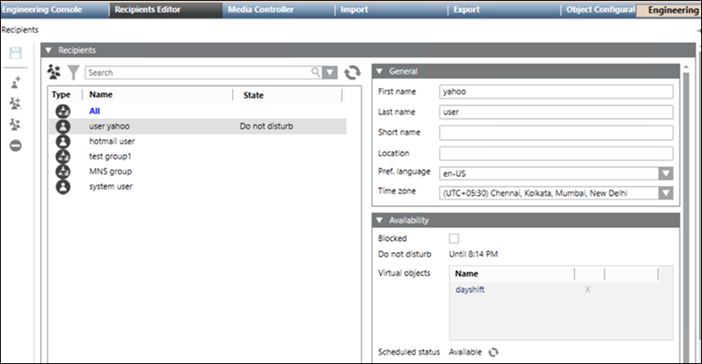This screenshot has width=702, height=364.
Task: Collapse the General section
Action: [380, 71]
